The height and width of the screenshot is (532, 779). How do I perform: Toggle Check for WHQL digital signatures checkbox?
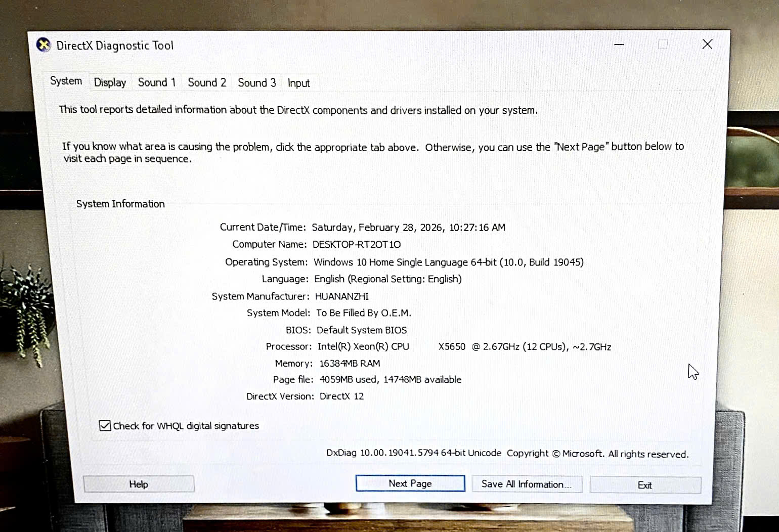pyautogui.click(x=105, y=425)
